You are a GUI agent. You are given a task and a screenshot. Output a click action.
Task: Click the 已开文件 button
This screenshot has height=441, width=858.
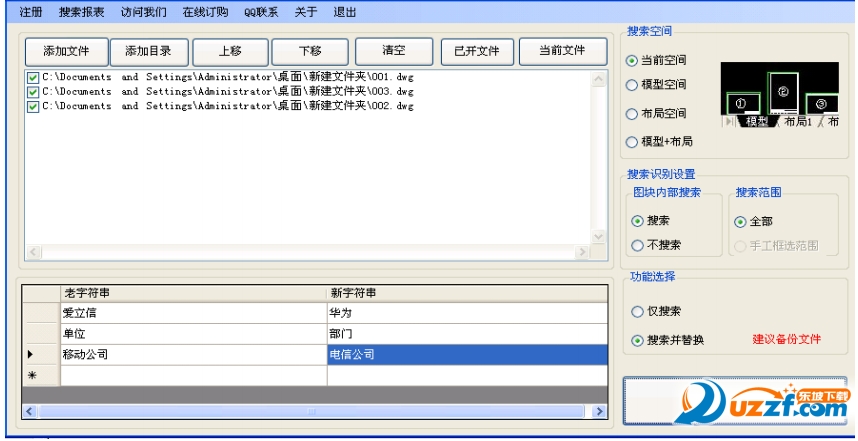point(477,52)
